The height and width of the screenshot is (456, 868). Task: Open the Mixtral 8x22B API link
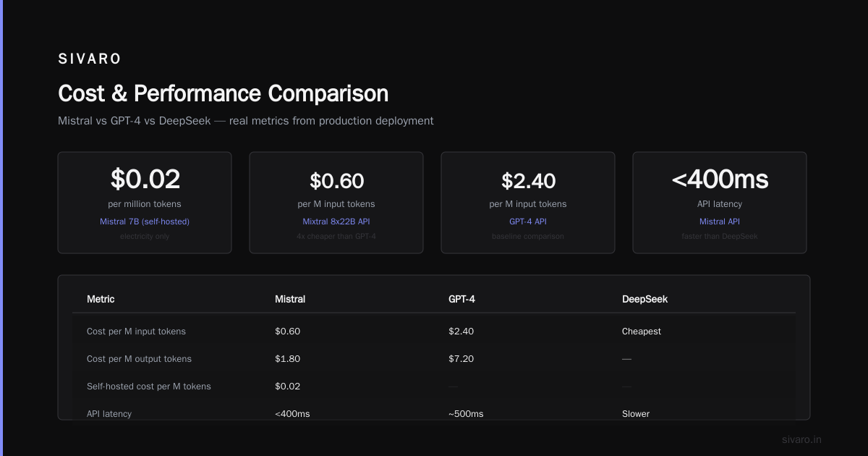pos(336,221)
